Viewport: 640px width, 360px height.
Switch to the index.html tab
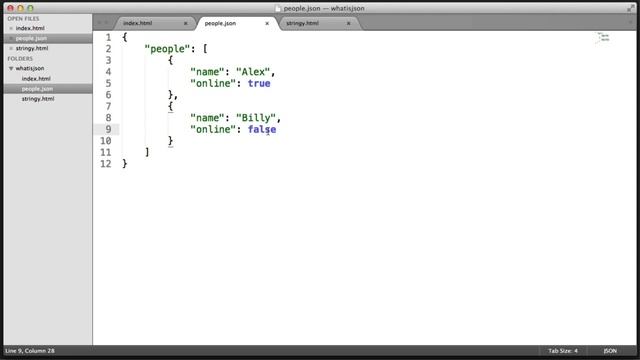(138, 23)
